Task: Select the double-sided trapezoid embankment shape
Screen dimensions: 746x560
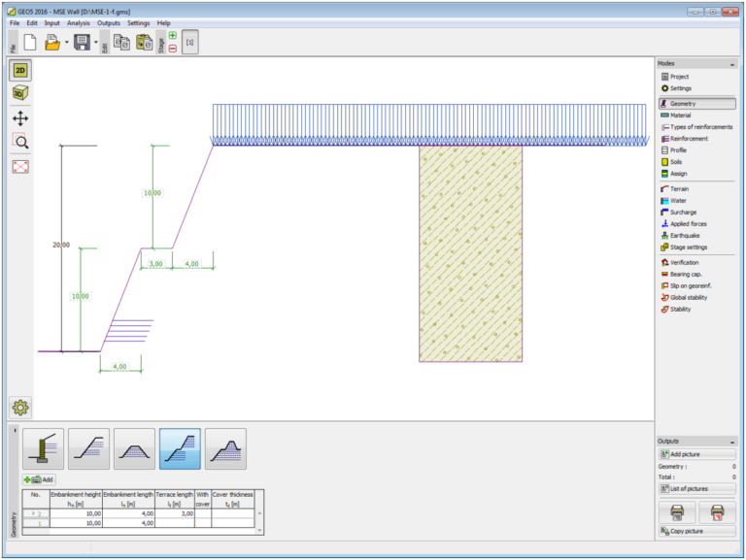Action: (134, 449)
